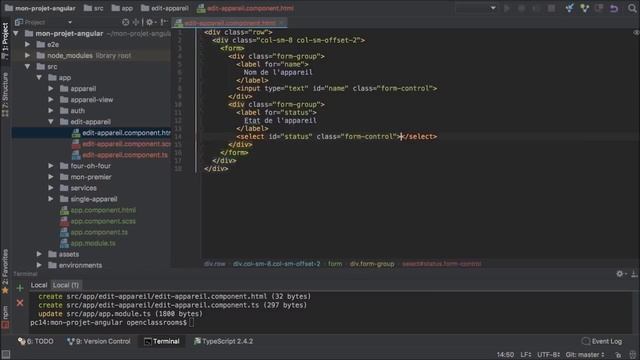Click the app breadcrumb in navigation bar
The width and height of the screenshot is (640, 360).
(x=122, y=8)
